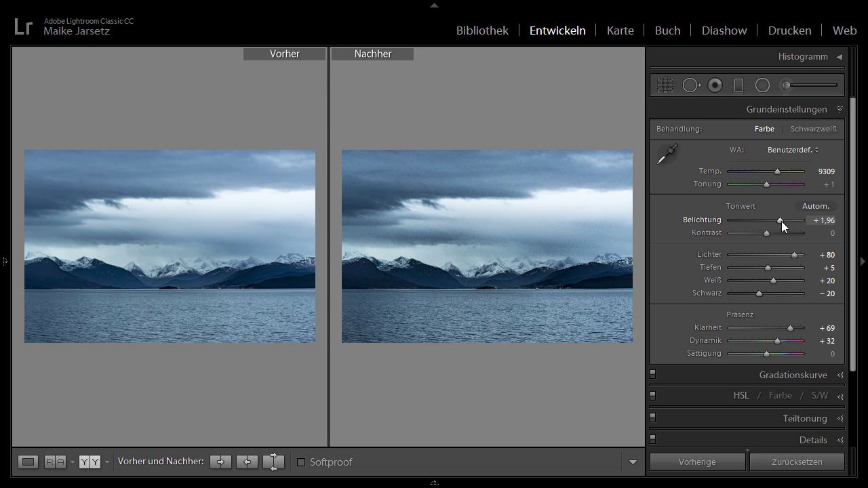The width and height of the screenshot is (868, 488).
Task: Click the Vorher preview image
Action: pos(170,247)
